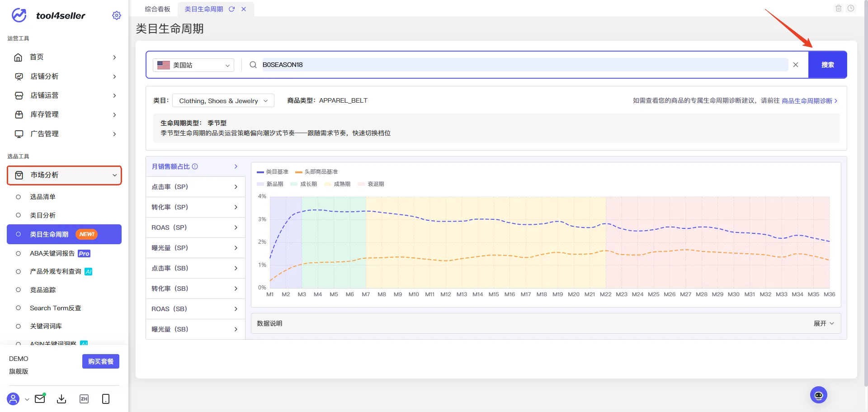Expand 数据说明 with the 展开 toggle
This screenshot has width=868, height=412.
[824, 323]
